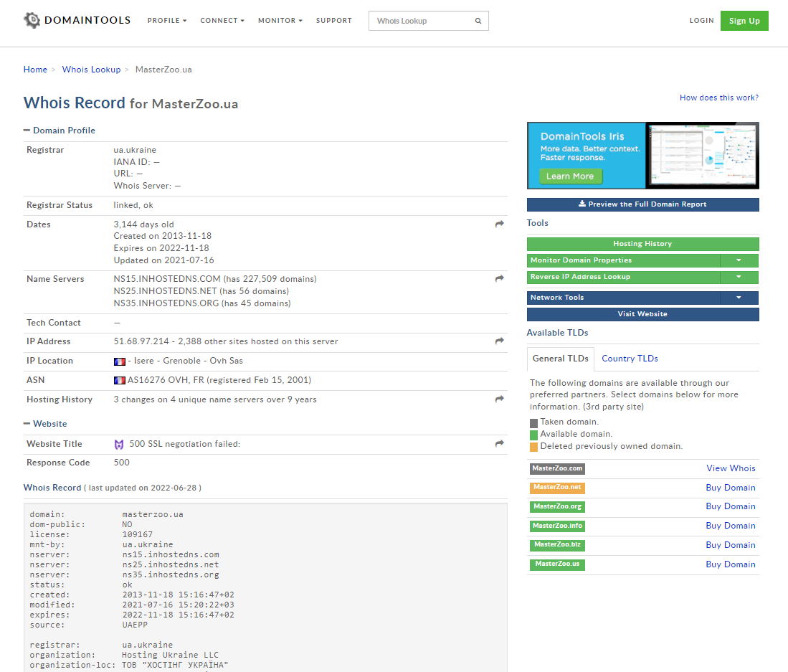Click the share arrow in the Hosting History row
788x672 pixels.
(499, 399)
